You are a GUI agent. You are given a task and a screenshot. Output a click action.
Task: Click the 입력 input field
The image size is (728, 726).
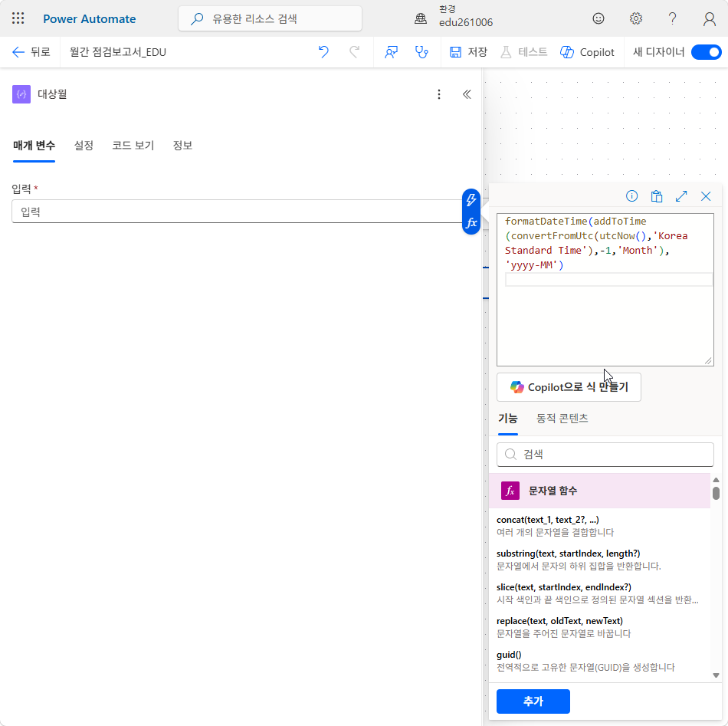(x=237, y=212)
